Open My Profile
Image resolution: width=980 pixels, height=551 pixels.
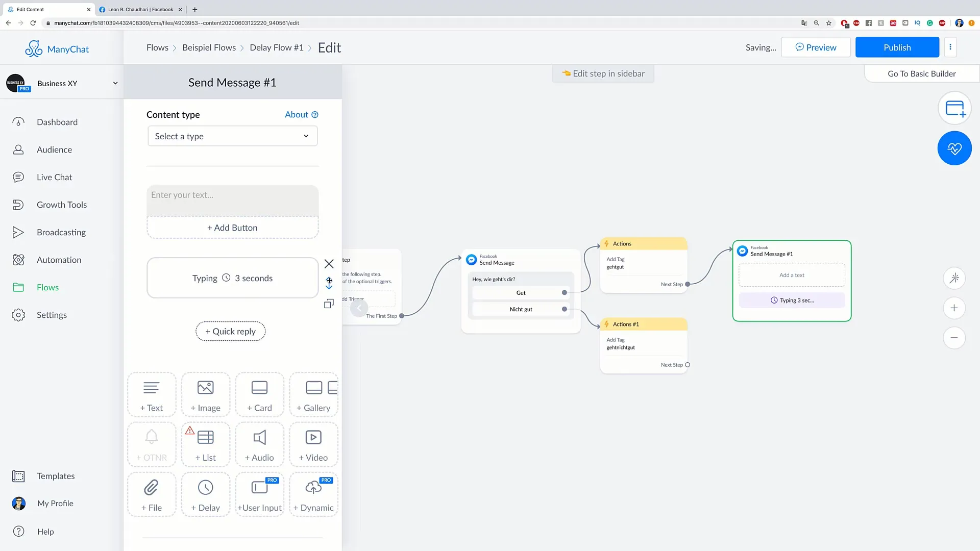[55, 504]
